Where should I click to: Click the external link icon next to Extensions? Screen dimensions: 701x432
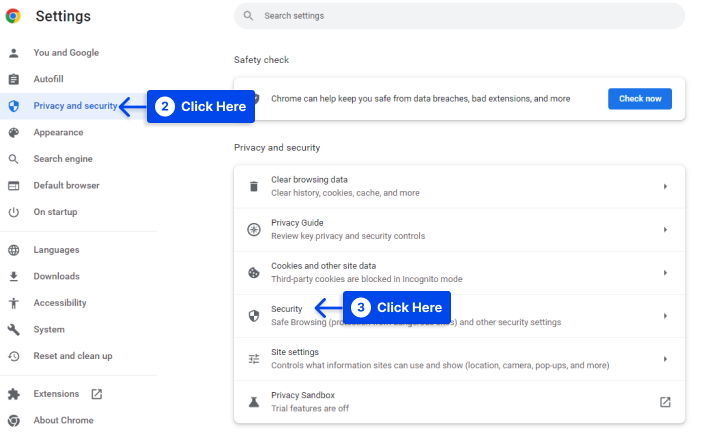[x=97, y=394]
